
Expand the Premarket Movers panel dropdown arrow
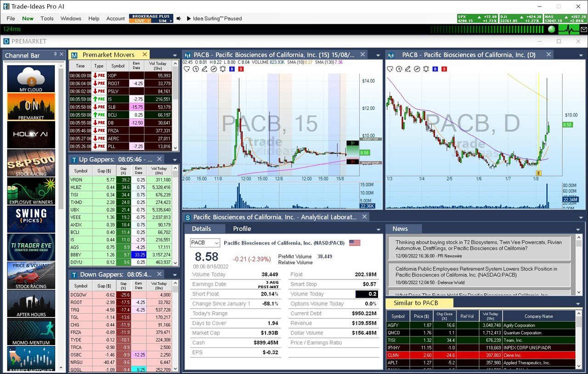click(x=175, y=56)
